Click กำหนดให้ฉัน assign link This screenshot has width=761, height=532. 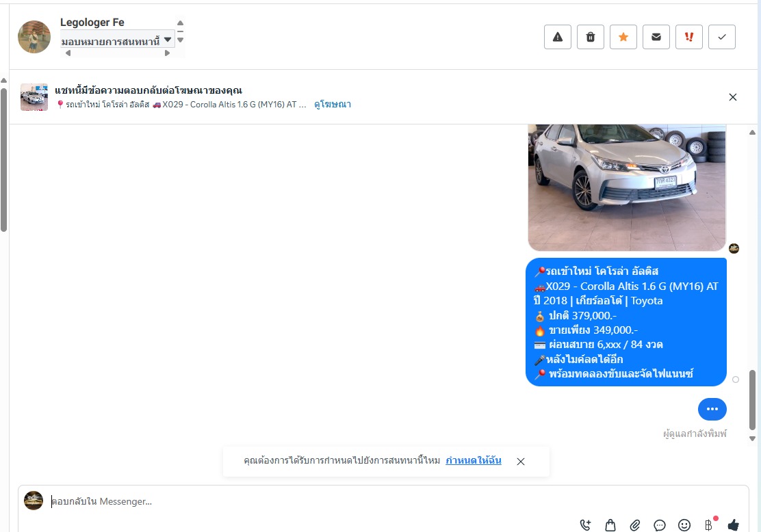[473, 460]
